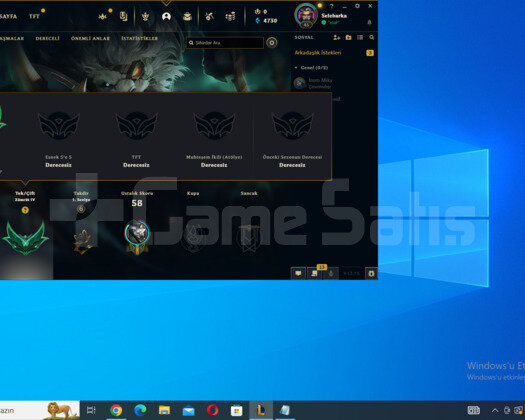The image size is (525, 420).
Task: Open the help question mark icon
Action: pos(331,6)
